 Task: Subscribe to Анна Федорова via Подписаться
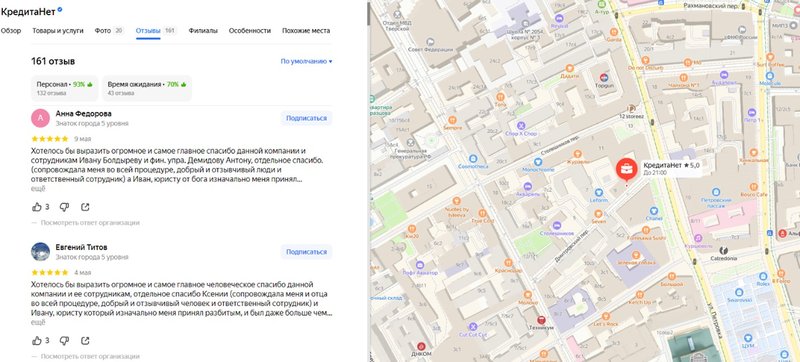tap(306, 118)
